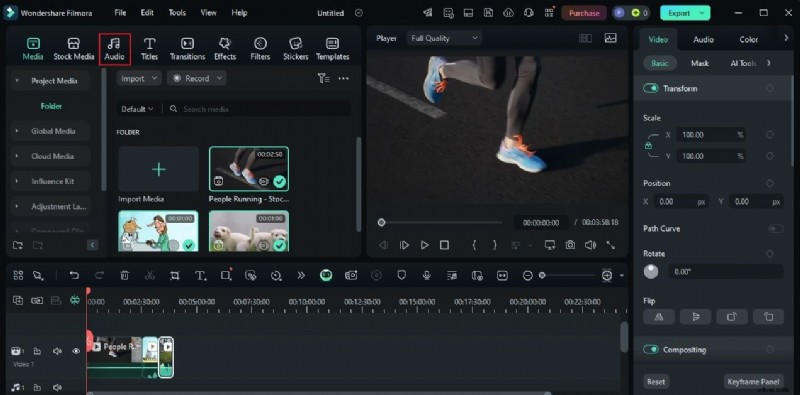
Task: Open the Record dropdown
Action: click(x=196, y=78)
